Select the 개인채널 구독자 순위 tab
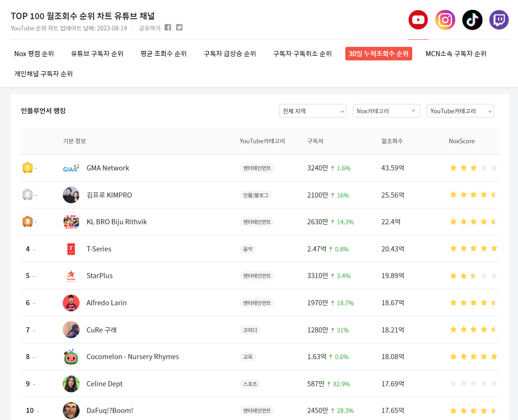518x420 pixels. pyautogui.click(x=43, y=74)
